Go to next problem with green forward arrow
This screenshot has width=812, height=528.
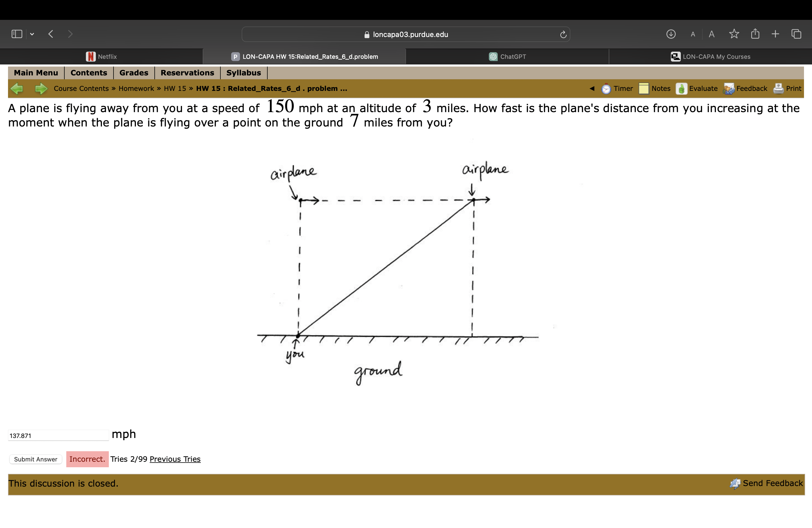tap(41, 88)
